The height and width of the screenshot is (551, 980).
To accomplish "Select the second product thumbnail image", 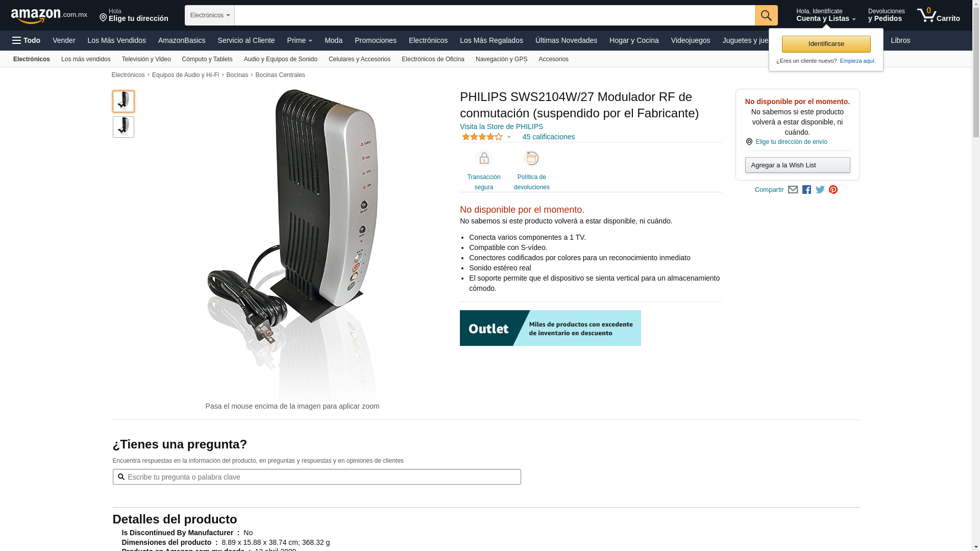I will click(x=124, y=127).
